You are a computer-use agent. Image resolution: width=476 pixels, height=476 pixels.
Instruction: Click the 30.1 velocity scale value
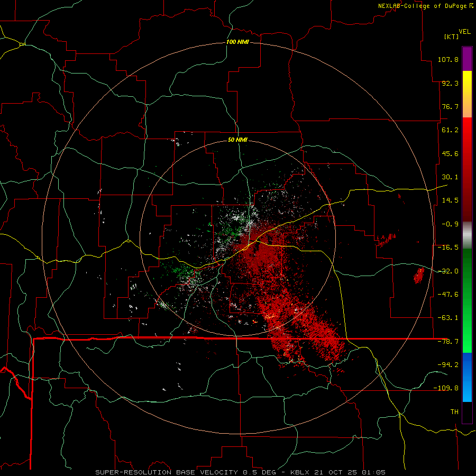pos(450,177)
